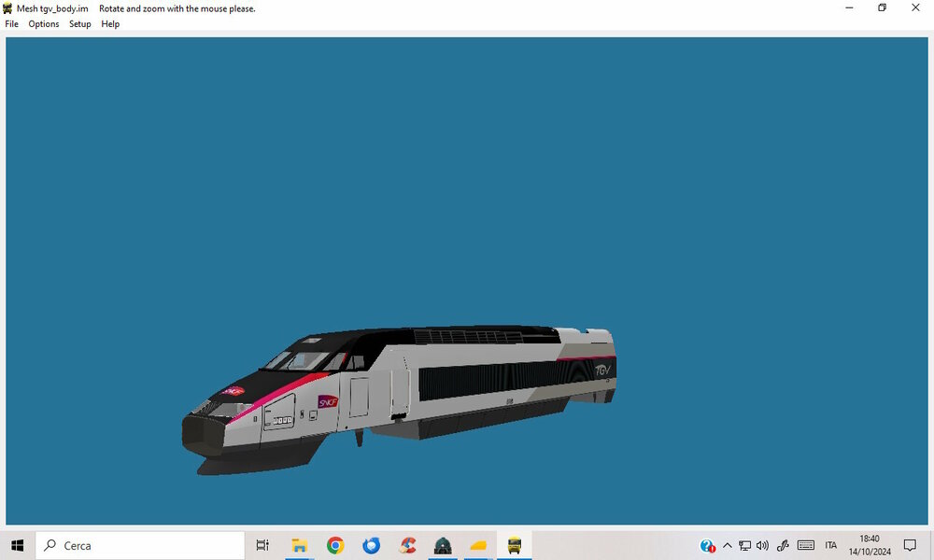Click the ITA language indicator
The width and height of the screenshot is (934, 560).
(831, 545)
